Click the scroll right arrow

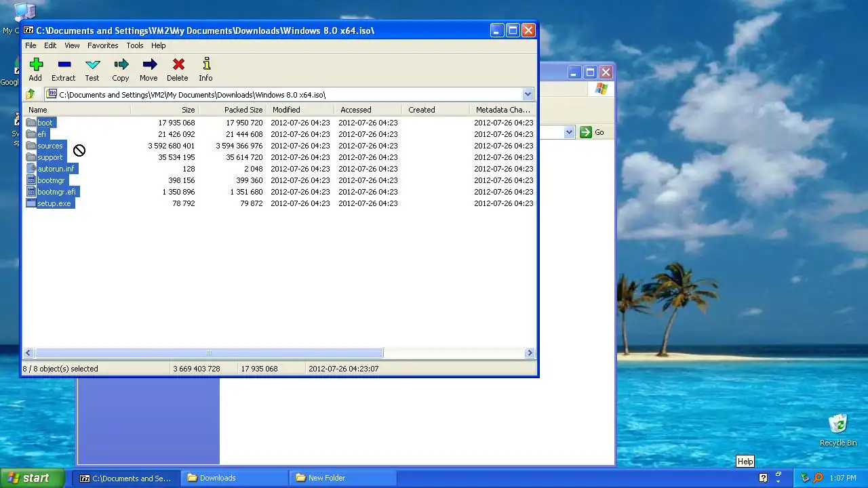(x=530, y=353)
